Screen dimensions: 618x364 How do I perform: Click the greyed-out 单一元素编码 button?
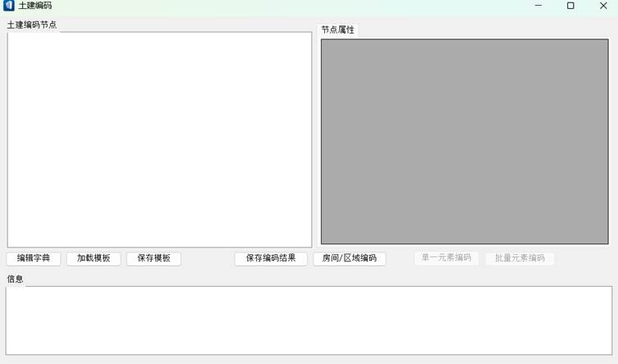click(446, 258)
